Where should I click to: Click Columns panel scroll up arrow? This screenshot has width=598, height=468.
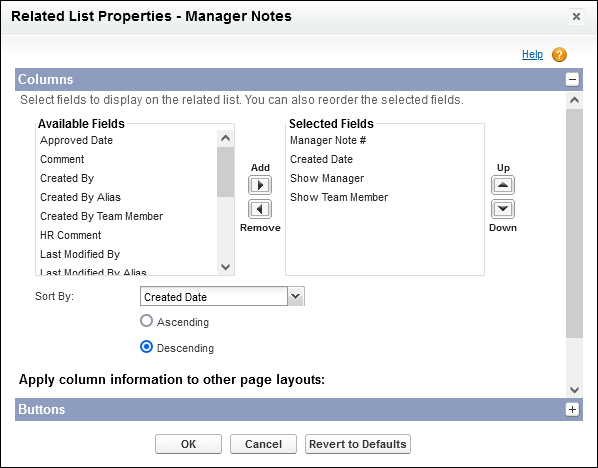[x=574, y=100]
